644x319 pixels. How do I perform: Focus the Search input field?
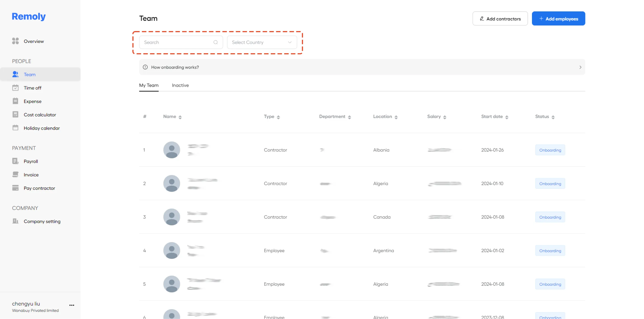click(181, 42)
